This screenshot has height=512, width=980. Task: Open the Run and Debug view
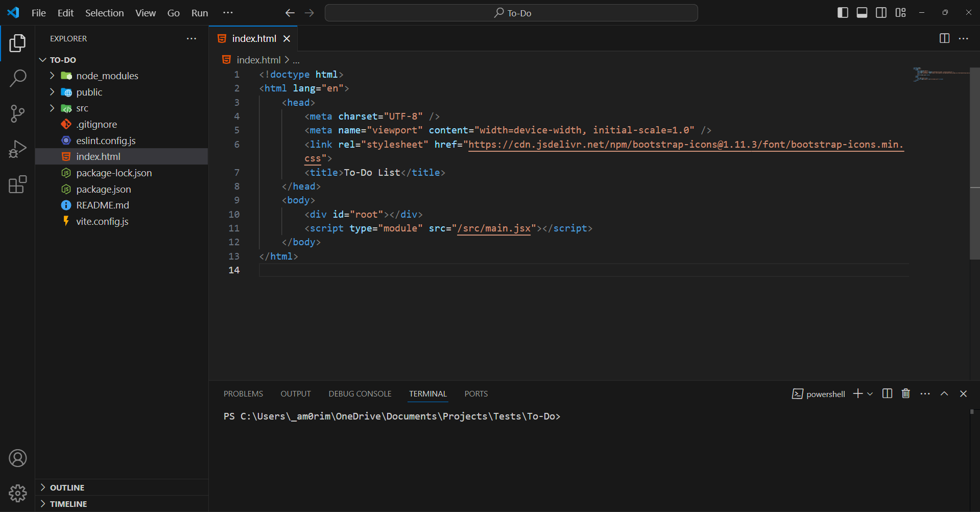(17, 149)
